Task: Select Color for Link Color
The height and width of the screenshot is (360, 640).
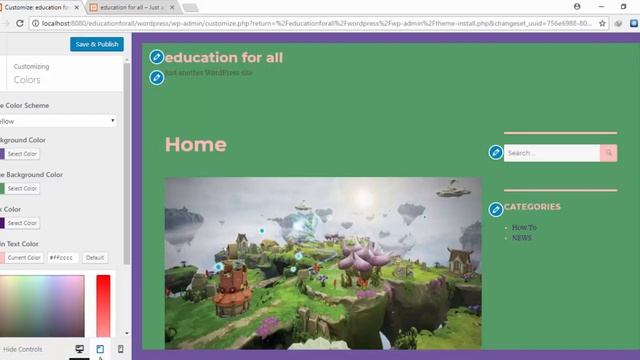Action: tap(22, 223)
